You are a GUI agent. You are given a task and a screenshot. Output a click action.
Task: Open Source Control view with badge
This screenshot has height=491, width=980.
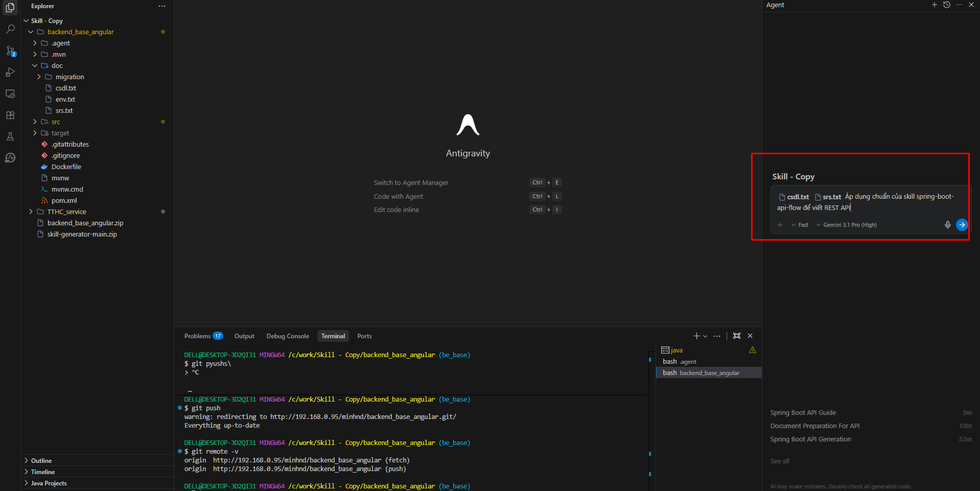coord(10,51)
